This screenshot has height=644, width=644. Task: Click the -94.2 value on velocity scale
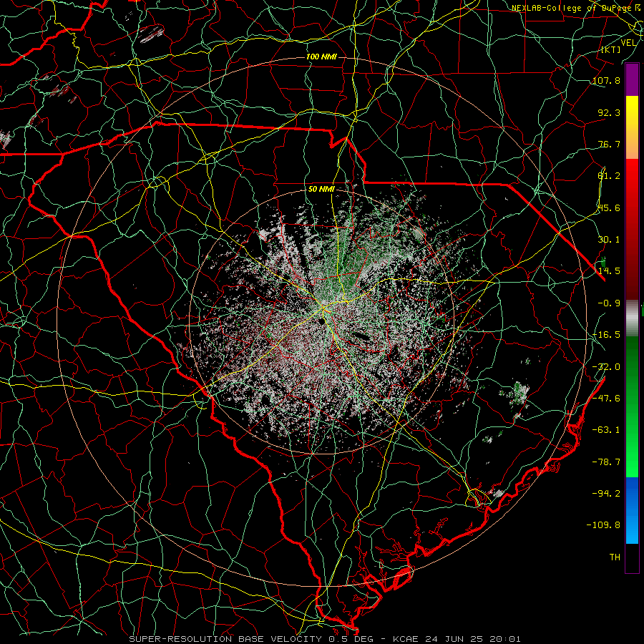(x=606, y=493)
